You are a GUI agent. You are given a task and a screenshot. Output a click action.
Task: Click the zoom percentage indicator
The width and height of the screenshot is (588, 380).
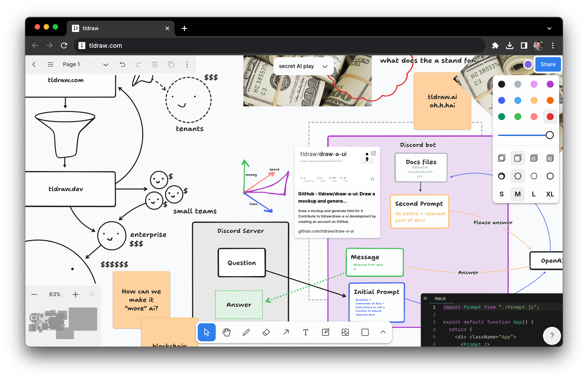tap(55, 294)
